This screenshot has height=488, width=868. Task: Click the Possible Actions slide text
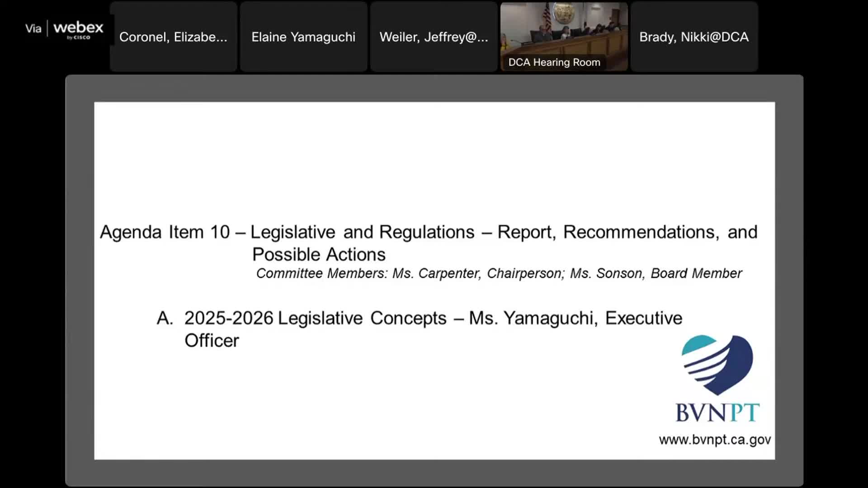319,254
